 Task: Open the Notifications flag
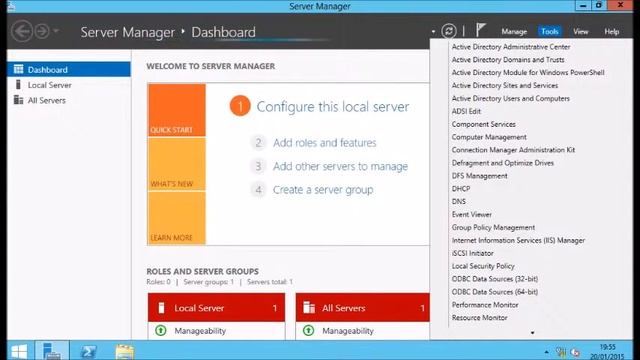(480, 30)
